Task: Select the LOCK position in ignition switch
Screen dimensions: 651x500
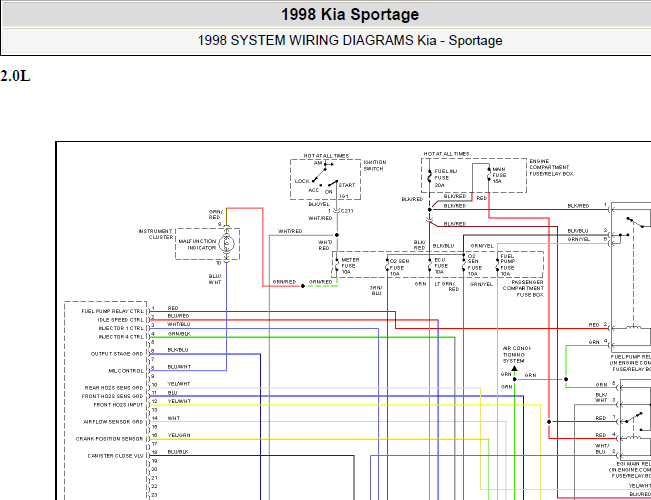Action: point(302,181)
